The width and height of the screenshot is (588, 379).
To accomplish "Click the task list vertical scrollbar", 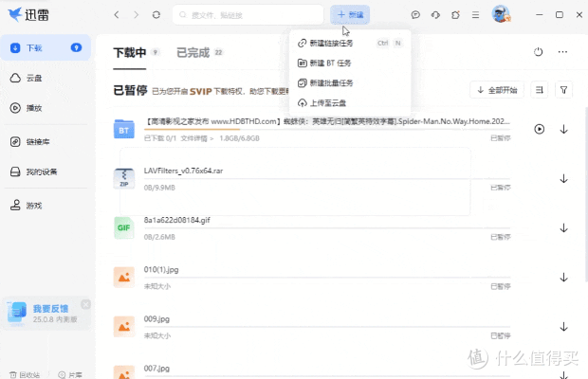I will pyautogui.click(x=586, y=195).
